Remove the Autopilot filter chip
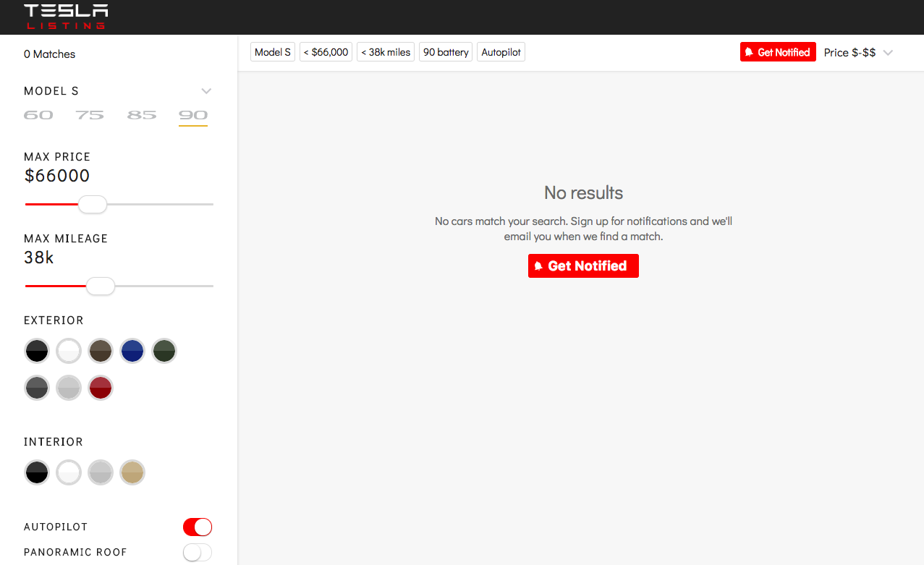 501,52
